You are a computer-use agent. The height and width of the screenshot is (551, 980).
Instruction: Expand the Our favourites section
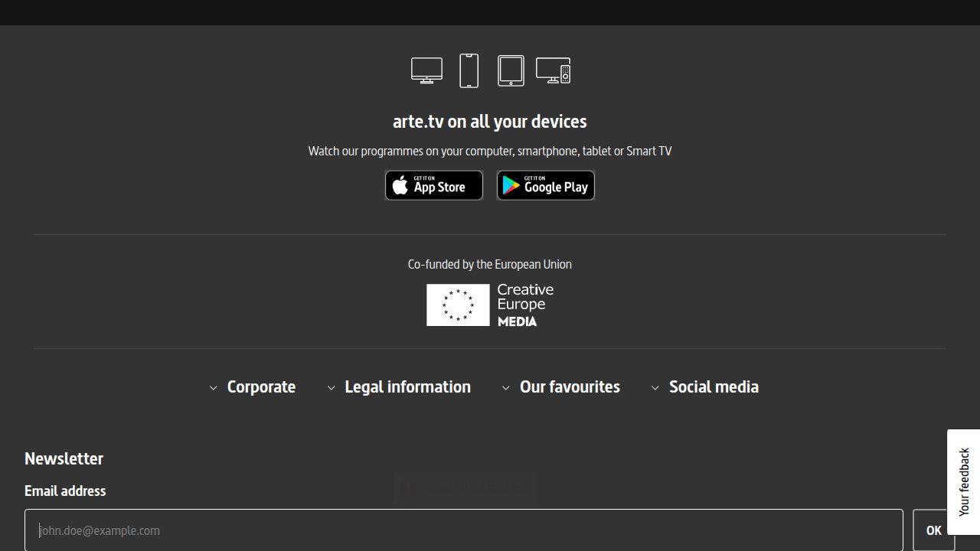[x=560, y=387]
